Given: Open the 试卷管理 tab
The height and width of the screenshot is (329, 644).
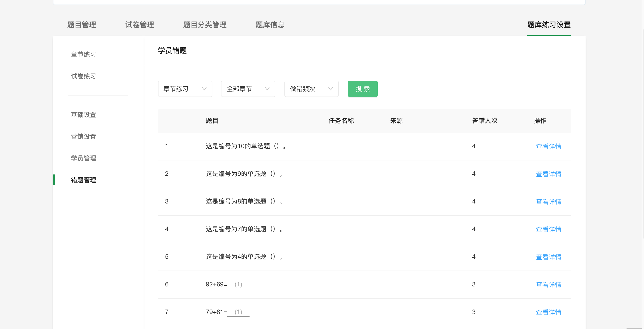Looking at the screenshot, I should coord(139,25).
